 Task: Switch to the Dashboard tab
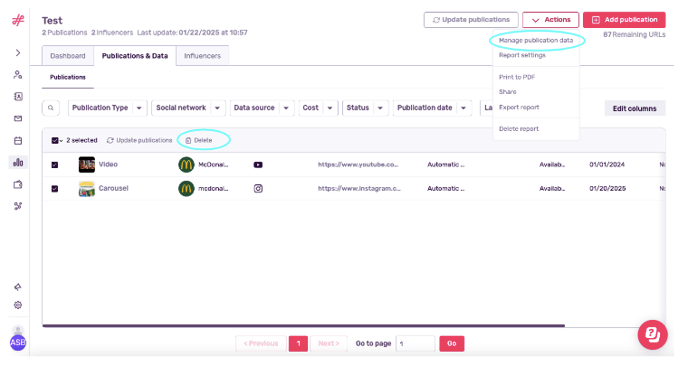tap(68, 56)
